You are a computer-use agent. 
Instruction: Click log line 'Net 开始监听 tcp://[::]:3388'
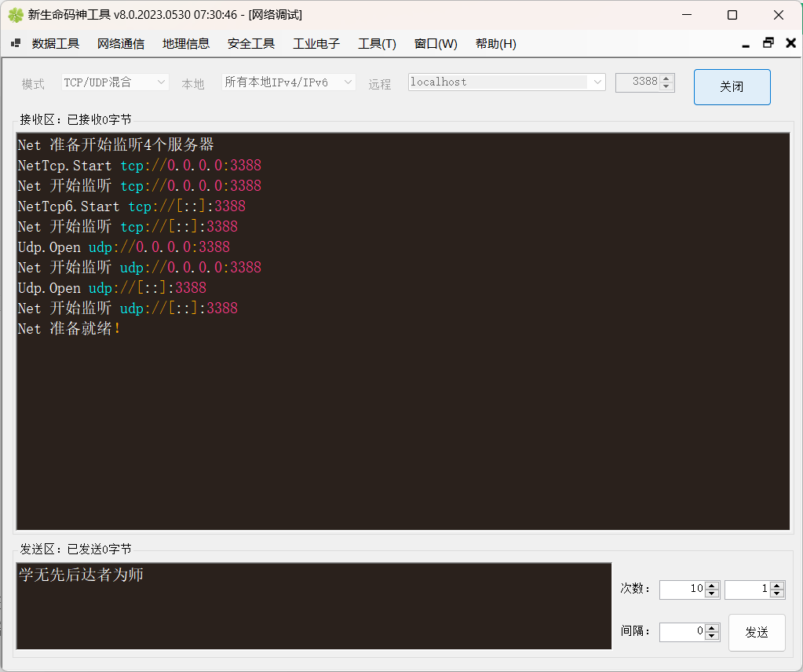coord(127,227)
